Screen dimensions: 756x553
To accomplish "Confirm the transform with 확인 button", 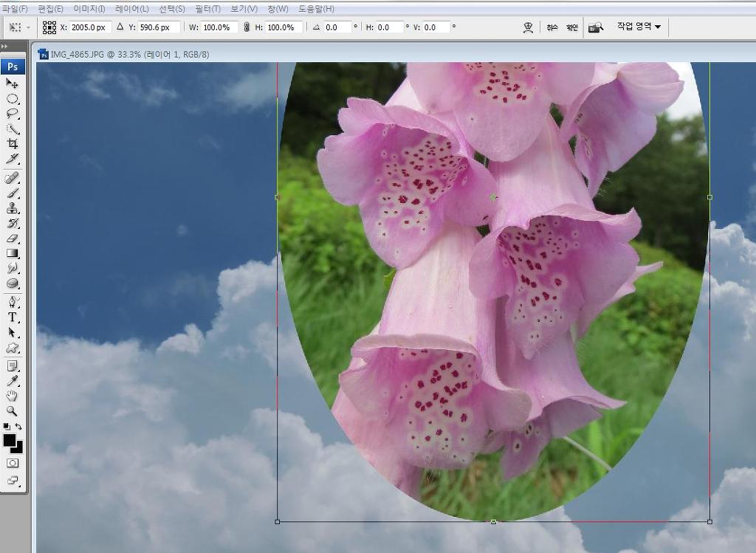I will click(x=571, y=27).
